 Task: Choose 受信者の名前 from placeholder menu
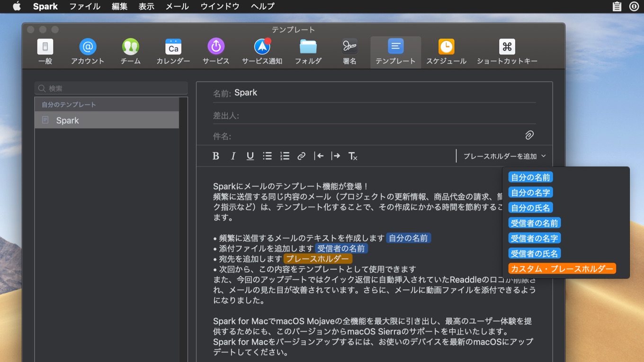[535, 223]
